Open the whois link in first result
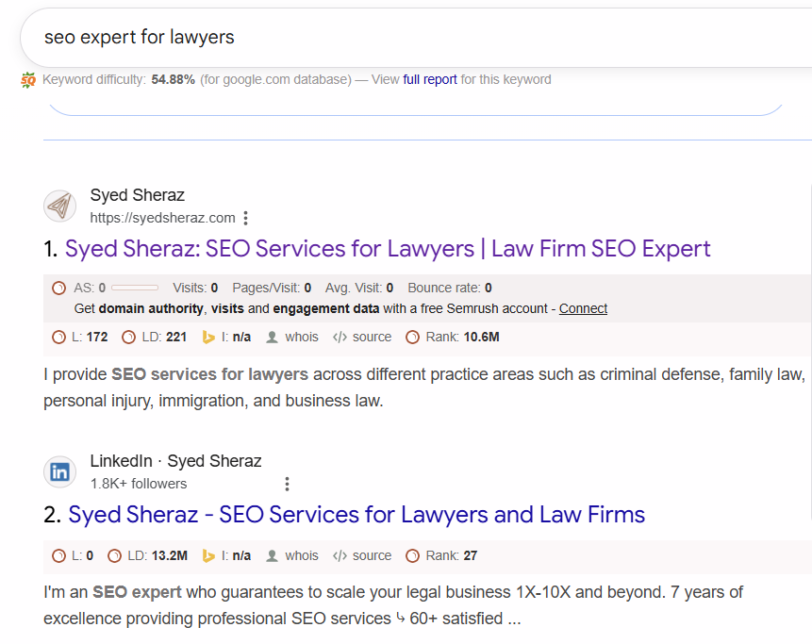Screen dimensions: 812x644 [302, 337]
